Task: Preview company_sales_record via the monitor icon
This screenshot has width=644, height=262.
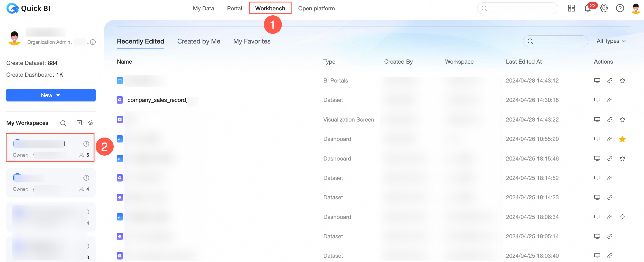Action: 597,100
